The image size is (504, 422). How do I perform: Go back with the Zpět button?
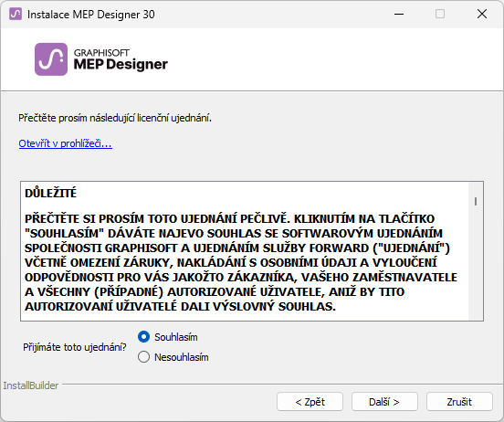(x=310, y=402)
